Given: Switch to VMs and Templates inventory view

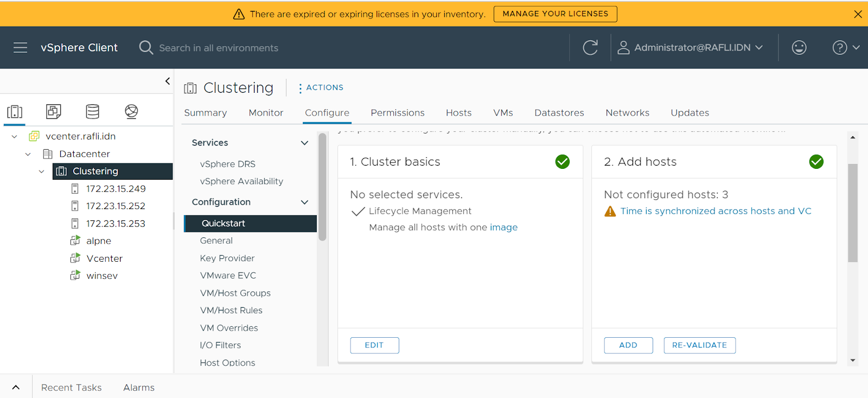Looking at the screenshot, I should tap(53, 112).
